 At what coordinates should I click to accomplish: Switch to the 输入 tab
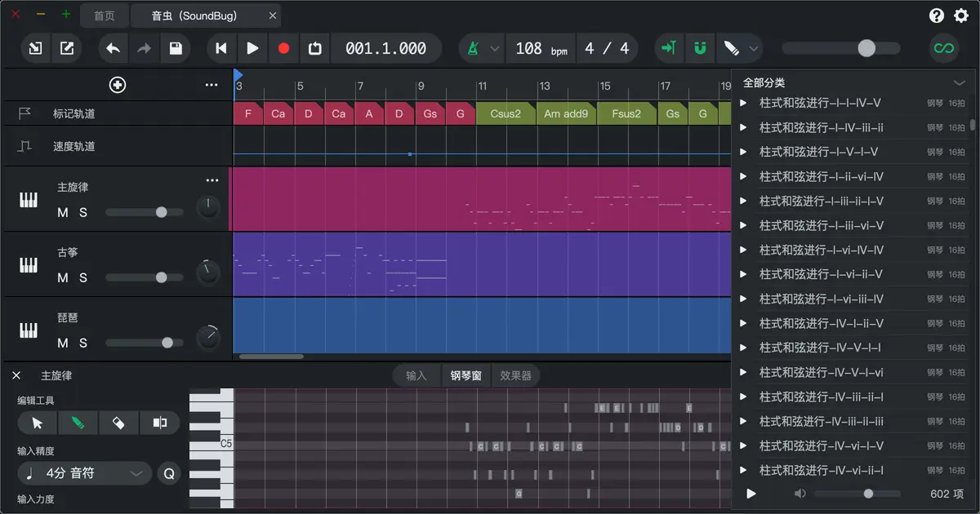click(416, 375)
